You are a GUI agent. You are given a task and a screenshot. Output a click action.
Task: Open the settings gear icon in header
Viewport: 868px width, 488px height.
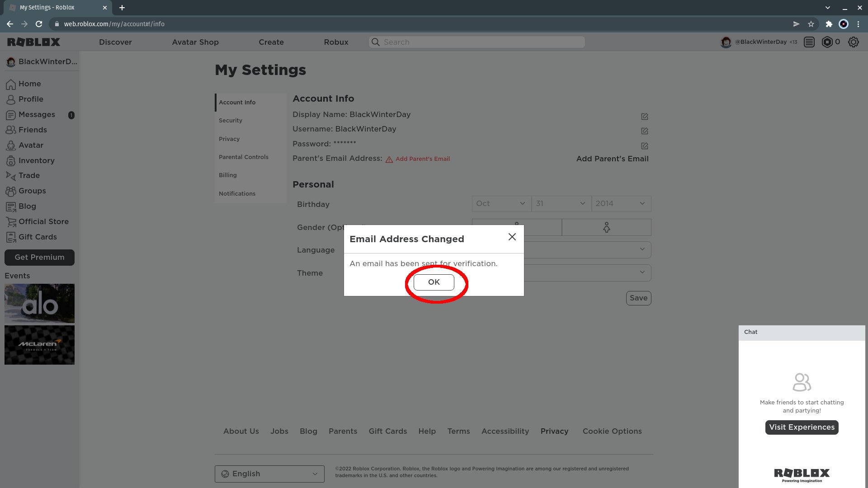click(853, 42)
